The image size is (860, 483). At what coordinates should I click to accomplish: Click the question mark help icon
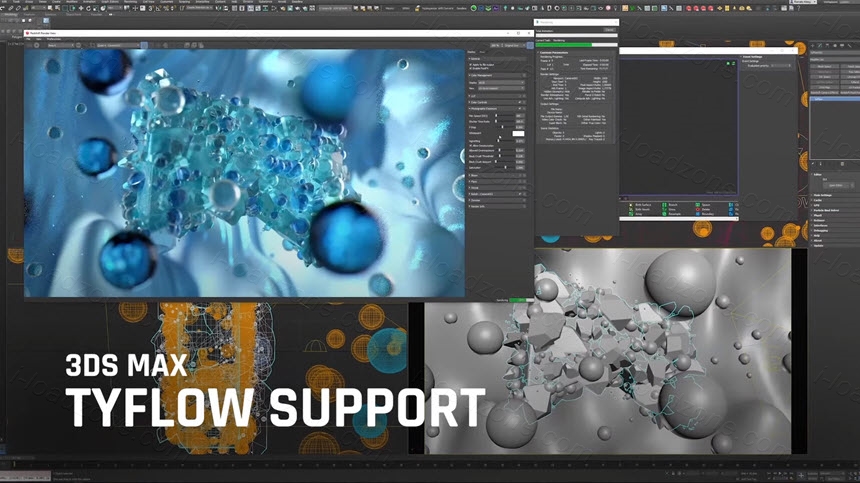pos(798,8)
